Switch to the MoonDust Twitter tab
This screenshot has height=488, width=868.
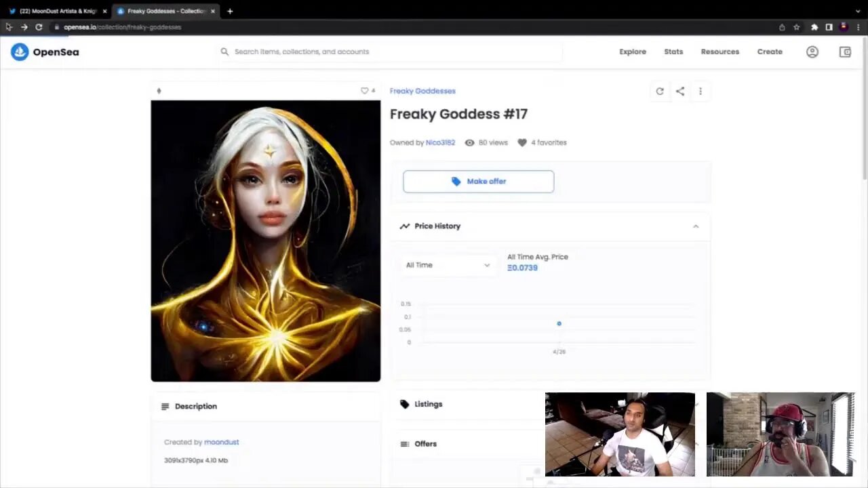[x=58, y=11]
